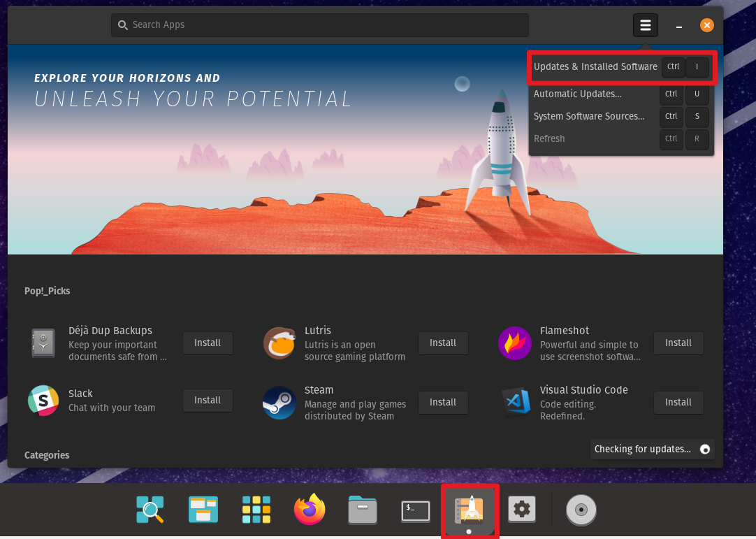Install Déjà Dup Backups

[x=208, y=343]
